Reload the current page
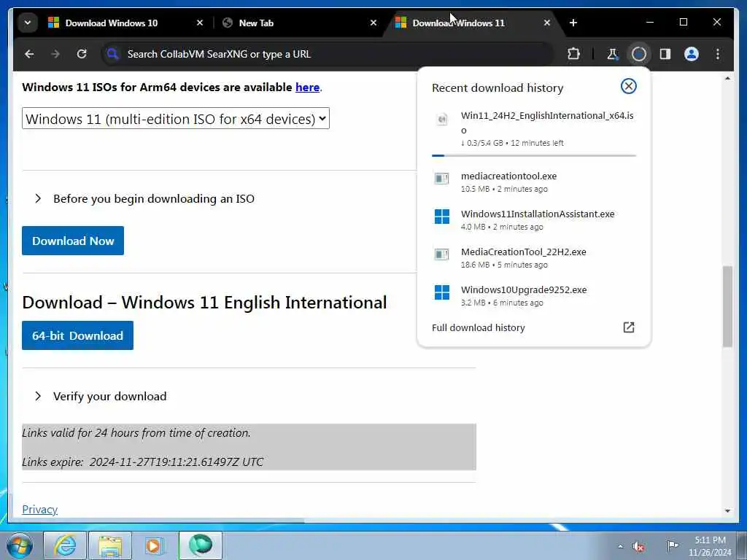The width and height of the screenshot is (747, 560). (82, 54)
